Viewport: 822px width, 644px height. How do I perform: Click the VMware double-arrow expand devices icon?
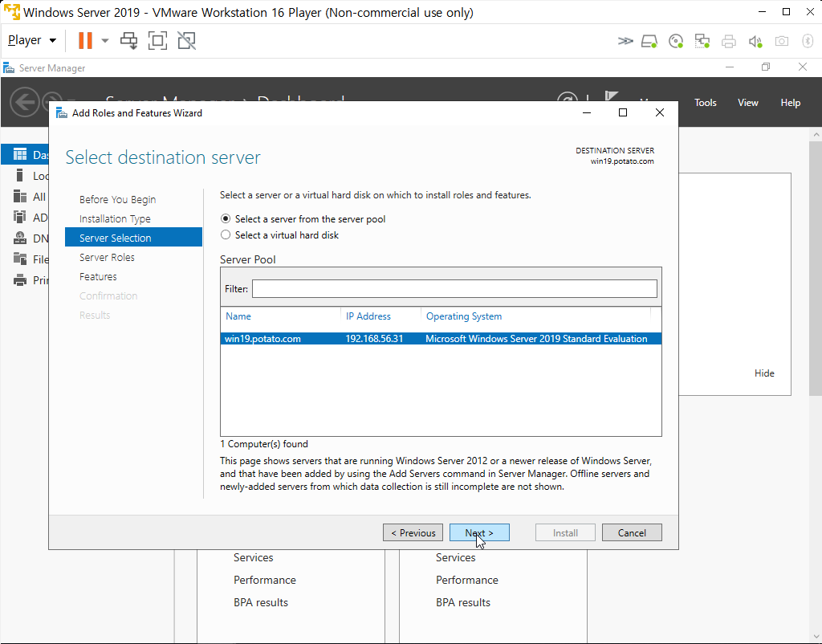625,41
